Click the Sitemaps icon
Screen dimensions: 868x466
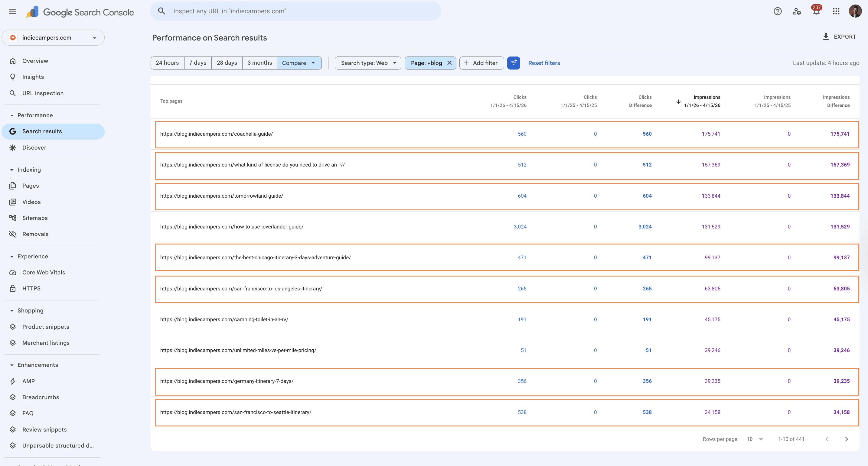pos(13,218)
